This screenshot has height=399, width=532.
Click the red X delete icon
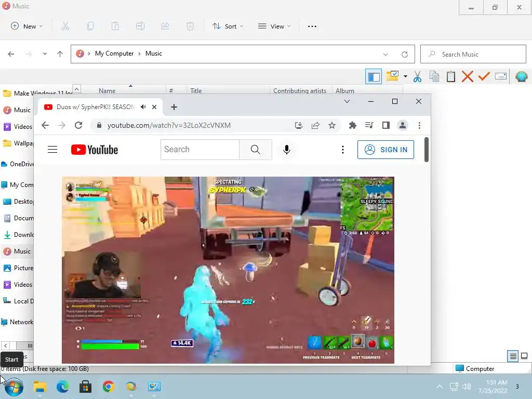[468, 76]
